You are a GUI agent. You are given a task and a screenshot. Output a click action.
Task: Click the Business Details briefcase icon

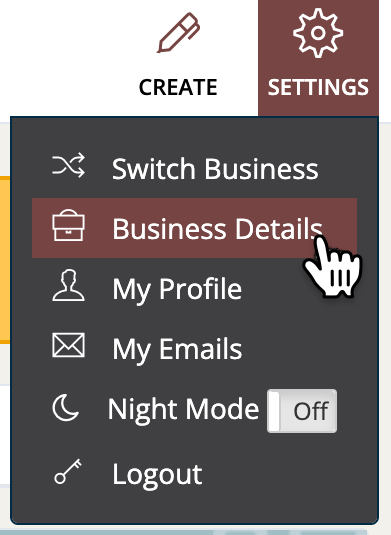pyautogui.click(x=69, y=226)
